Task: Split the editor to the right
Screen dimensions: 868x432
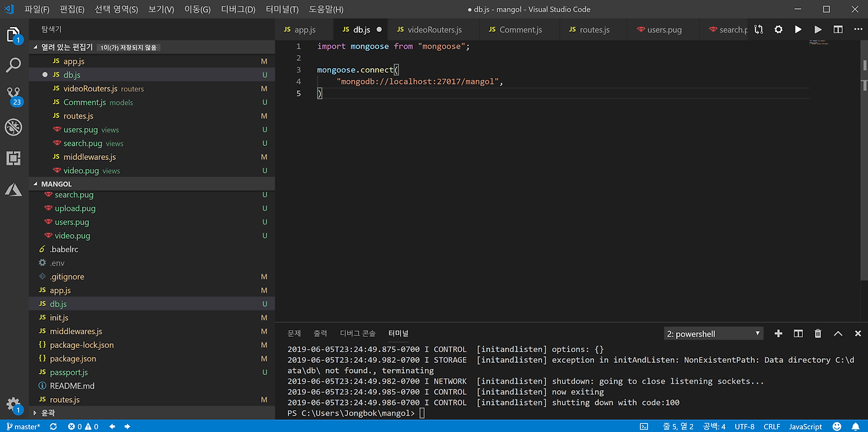Action: coord(838,30)
